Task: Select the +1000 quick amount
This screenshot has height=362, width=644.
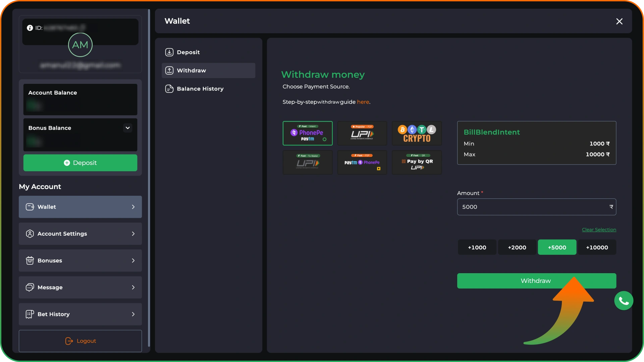Action: (477, 247)
